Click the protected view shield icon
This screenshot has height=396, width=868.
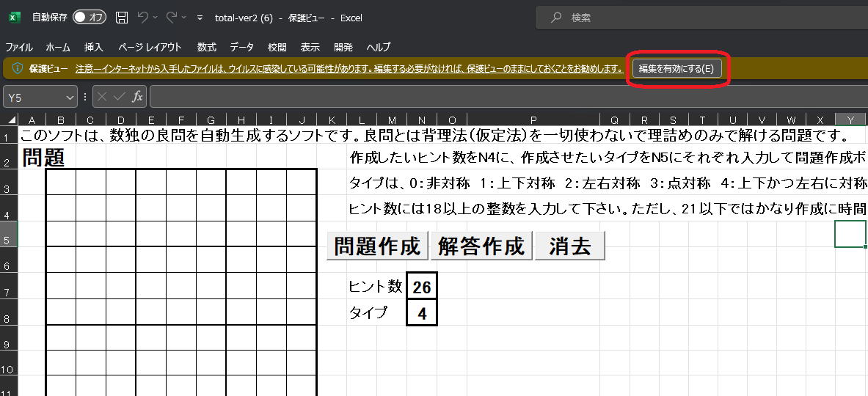coord(18,69)
